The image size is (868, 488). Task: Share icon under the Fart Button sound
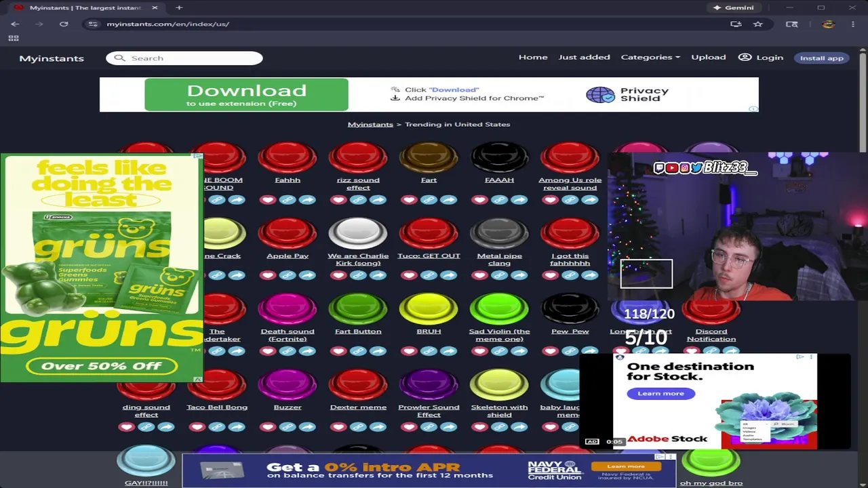coord(378,351)
